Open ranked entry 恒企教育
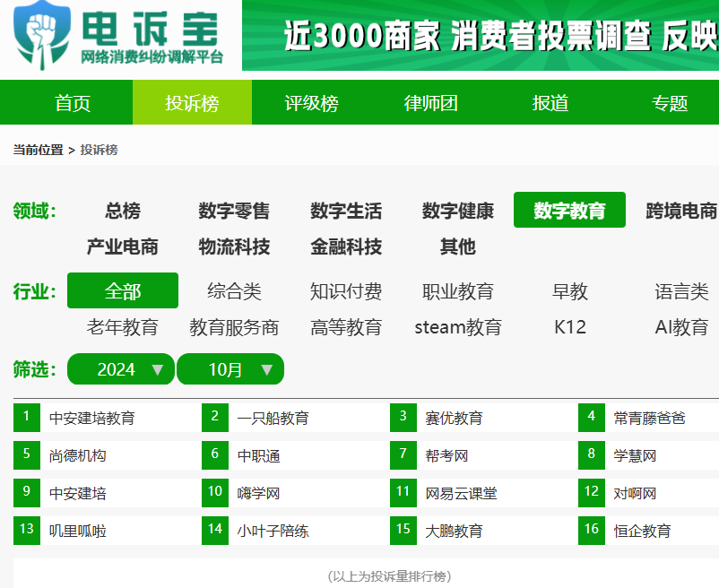The width and height of the screenshot is (719, 588). (643, 531)
